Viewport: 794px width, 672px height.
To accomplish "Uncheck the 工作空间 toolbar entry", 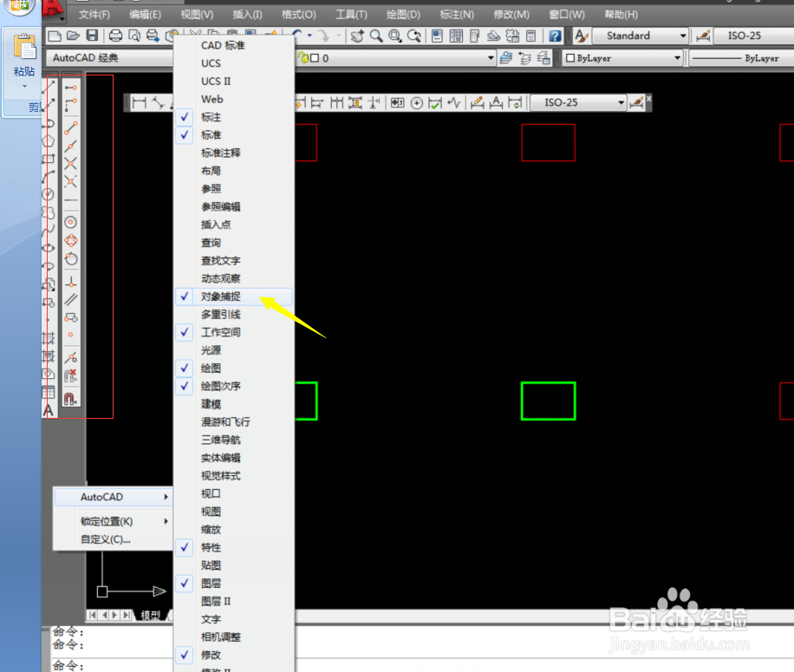I will (x=233, y=332).
